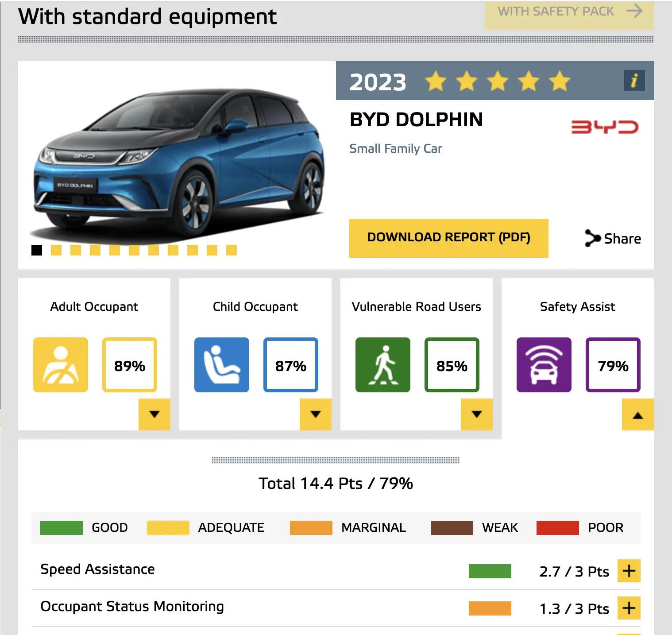Click the 'Total 14.4 Pts / 79%' text

[x=336, y=483]
